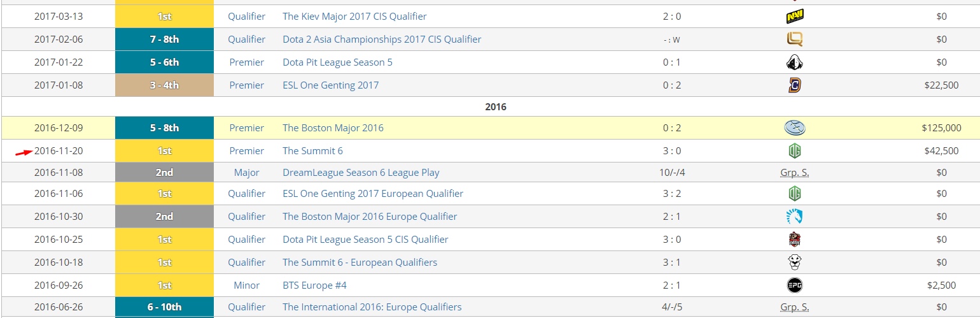This screenshot has height=318, width=980.
Task: Open The International 2016: Europe Qualifiers link
Action: click(x=372, y=307)
